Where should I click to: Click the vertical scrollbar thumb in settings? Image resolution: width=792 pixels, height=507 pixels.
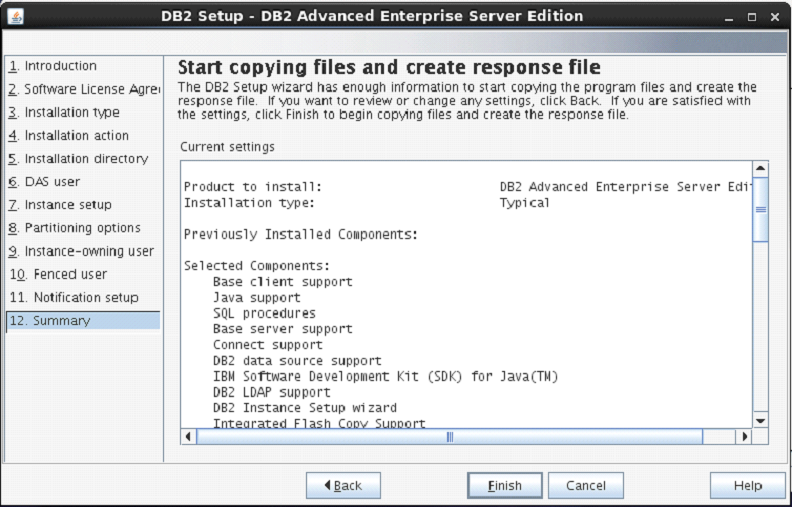coord(760,210)
